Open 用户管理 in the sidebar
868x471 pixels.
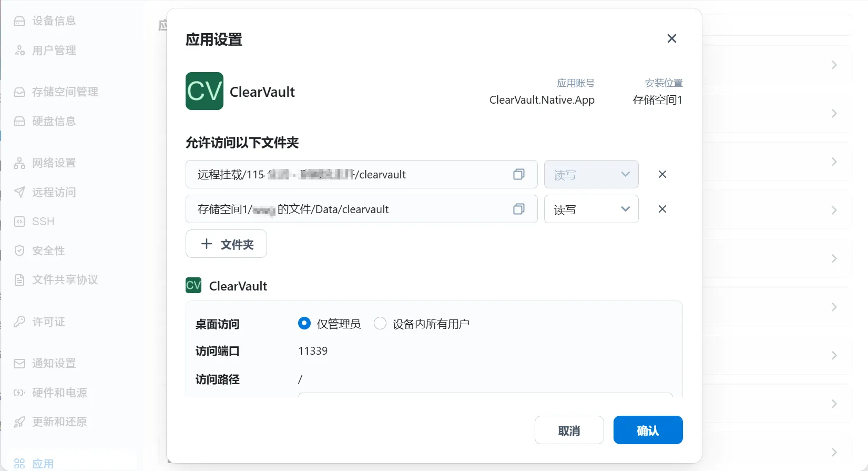tap(54, 51)
